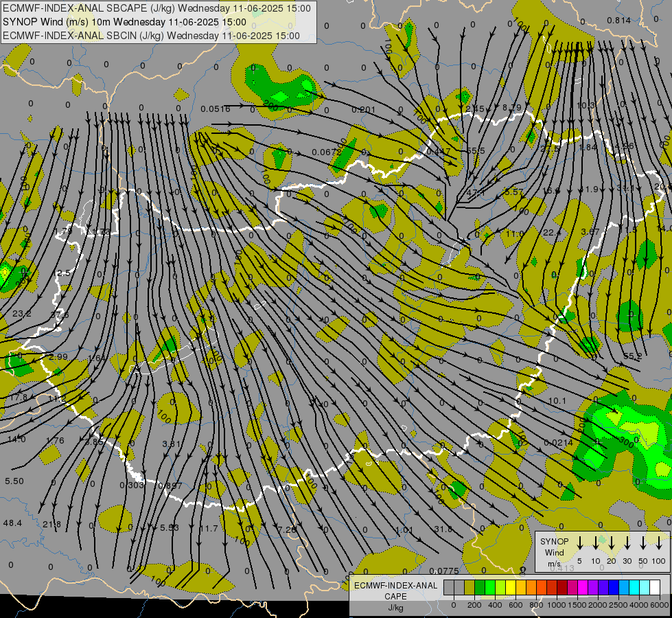672x618 pixels.
Task: Pick the olive swatch in the CAPE legend
Action: point(470,587)
